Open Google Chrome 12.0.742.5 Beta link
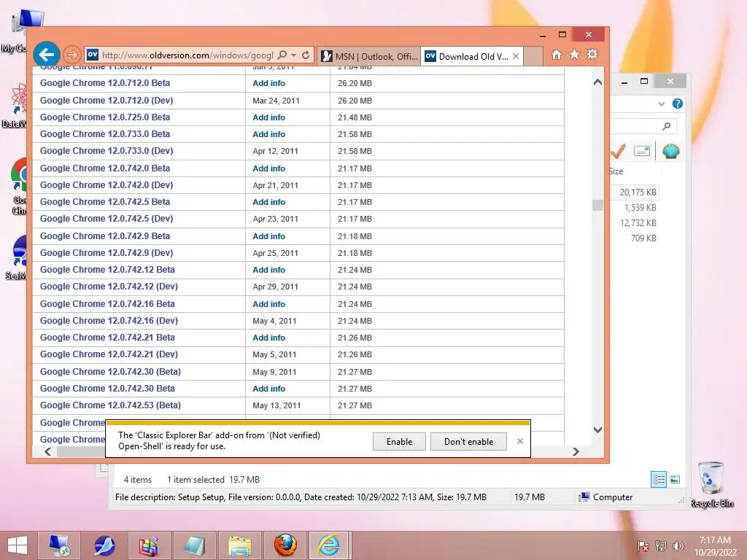 [x=105, y=202]
